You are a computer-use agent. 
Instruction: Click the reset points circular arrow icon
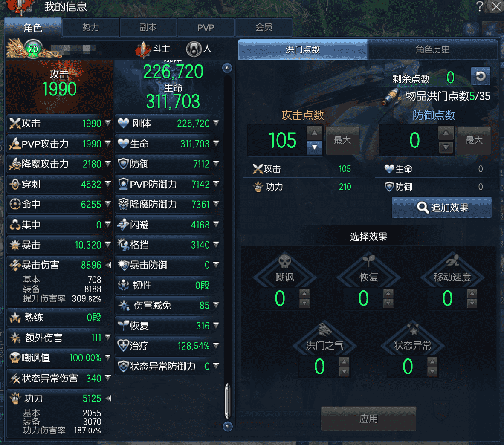click(481, 76)
